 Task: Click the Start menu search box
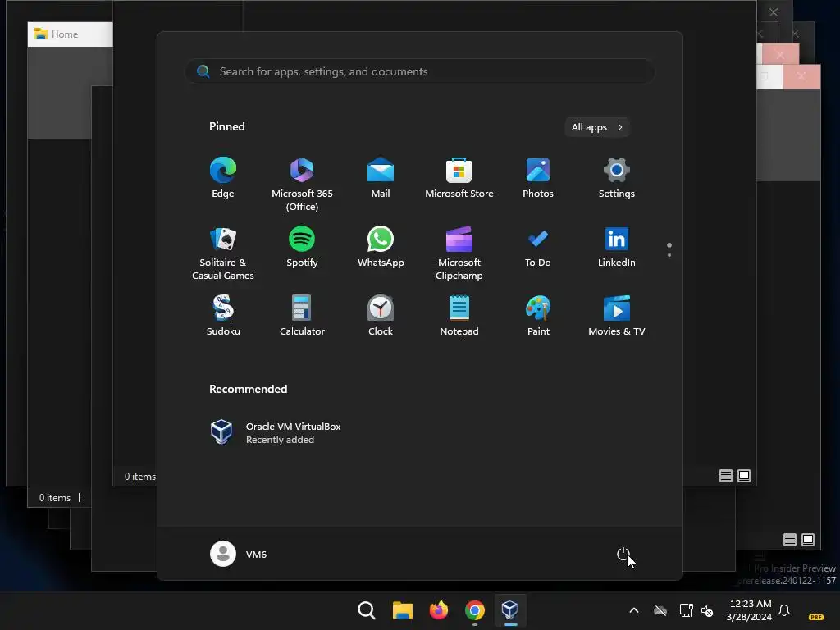coord(420,71)
